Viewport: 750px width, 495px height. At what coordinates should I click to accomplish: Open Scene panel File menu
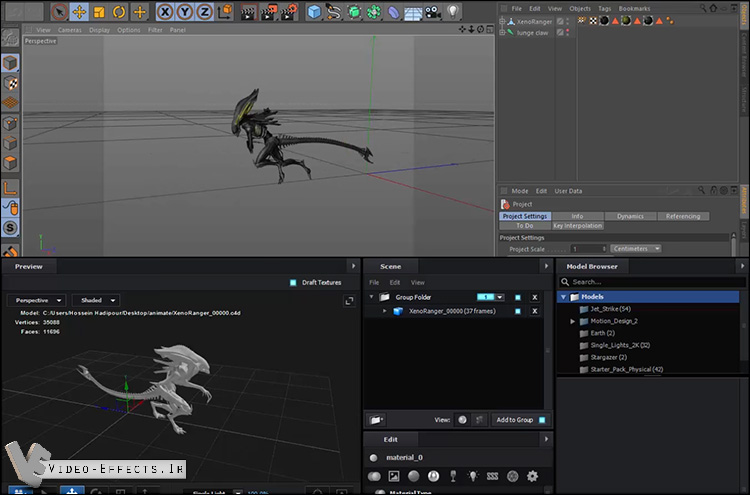[x=374, y=283]
